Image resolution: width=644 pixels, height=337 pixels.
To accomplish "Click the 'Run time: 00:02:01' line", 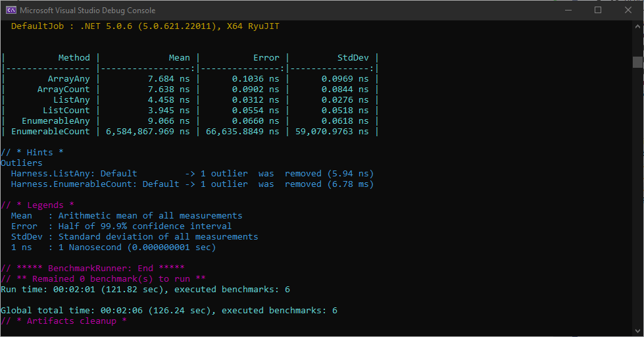I will [x=145, y=290].
